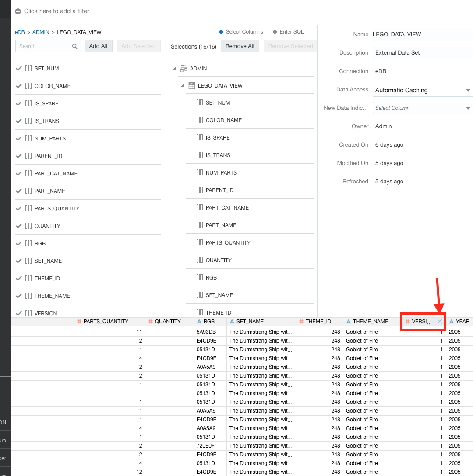Image resolution: width=473 pixels, height=476 pixels.
Task: Click the Add All button
Action: (98, 46)
